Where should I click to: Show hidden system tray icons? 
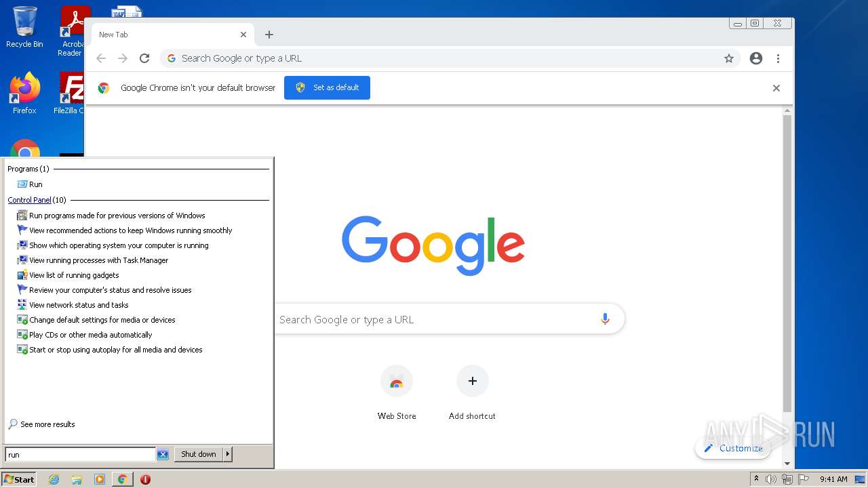(756, 479)
